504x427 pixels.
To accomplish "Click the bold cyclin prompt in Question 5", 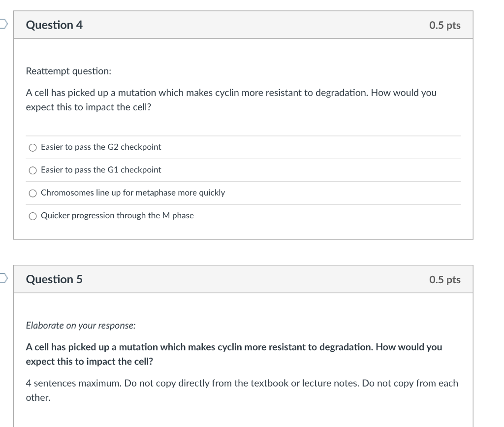I will coord(234,354).
